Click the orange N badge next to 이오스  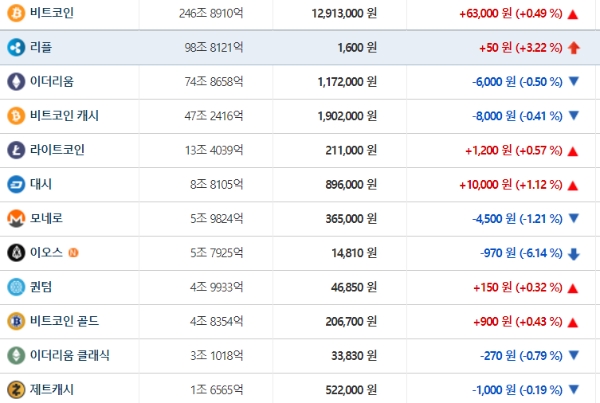coord(73,253)
